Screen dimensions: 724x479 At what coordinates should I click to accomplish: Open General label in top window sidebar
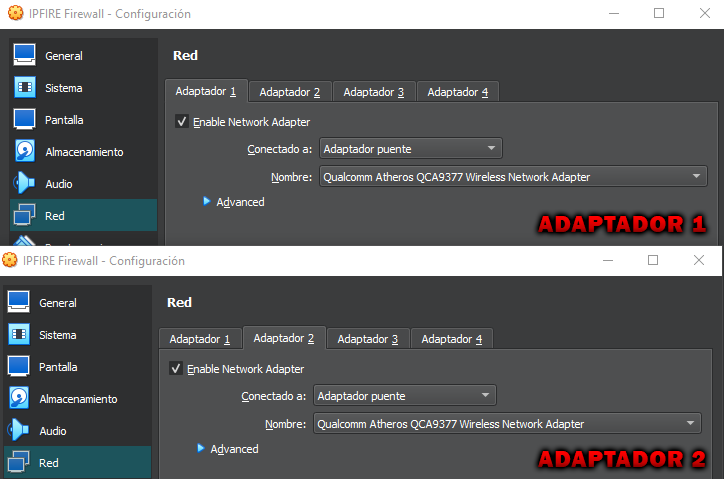pos(64,56)
